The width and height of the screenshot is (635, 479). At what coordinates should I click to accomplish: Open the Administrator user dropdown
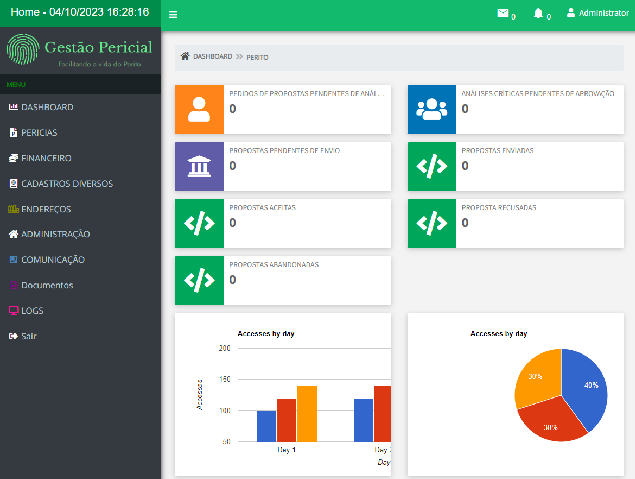point(597,13)
